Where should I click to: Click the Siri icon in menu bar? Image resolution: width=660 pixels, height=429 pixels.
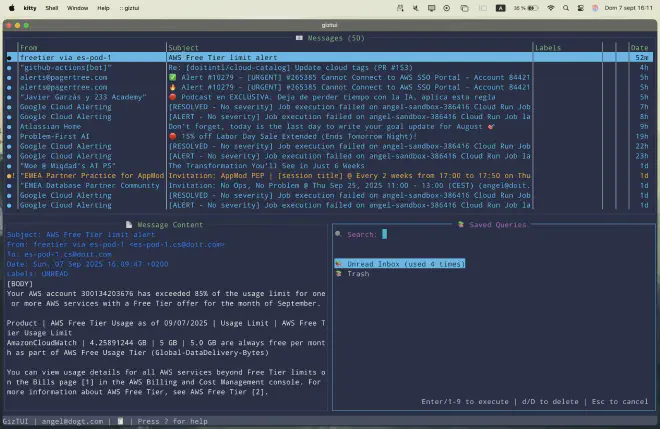click(595, 8)
